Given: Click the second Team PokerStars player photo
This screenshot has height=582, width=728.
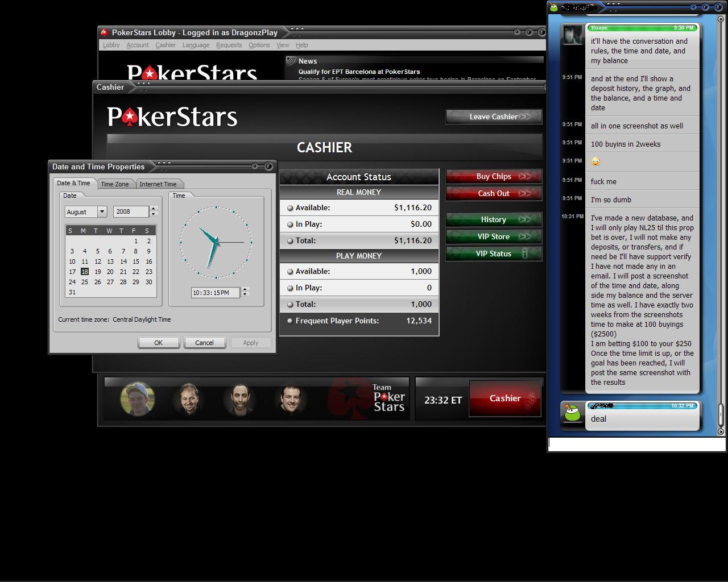Looking at the screenshot, I should (189, 399).
